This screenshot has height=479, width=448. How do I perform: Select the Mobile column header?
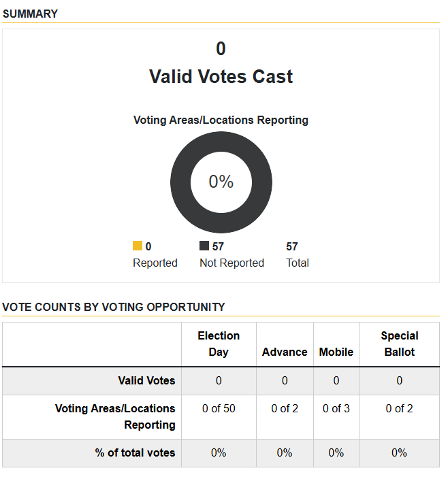[336, 352]
